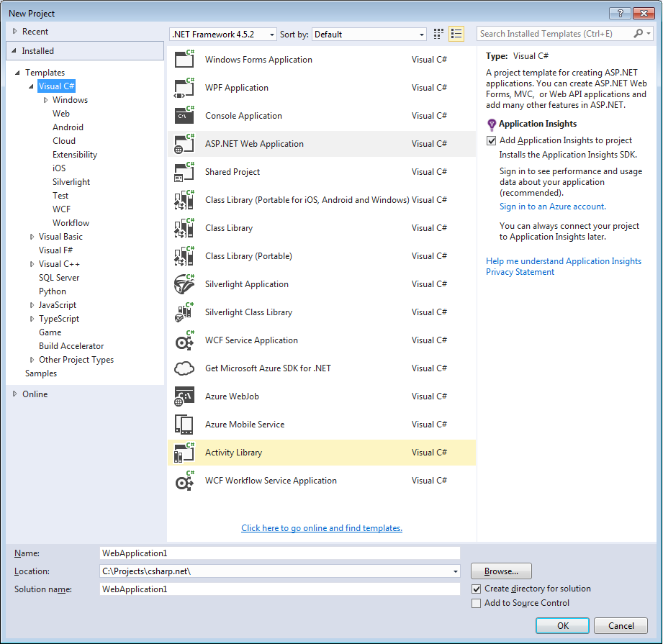Collapse the Installed section
663x644 pixels.
coord(14,50)
